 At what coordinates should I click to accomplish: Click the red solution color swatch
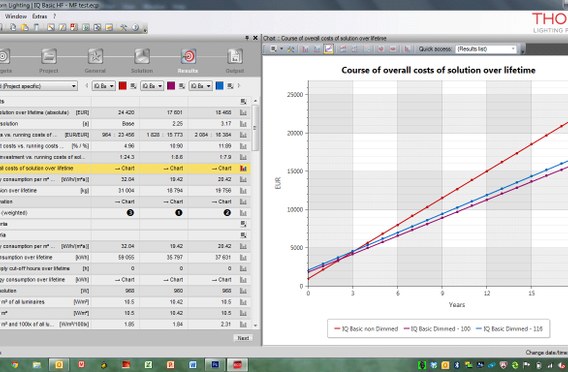(x=122, y=86)
